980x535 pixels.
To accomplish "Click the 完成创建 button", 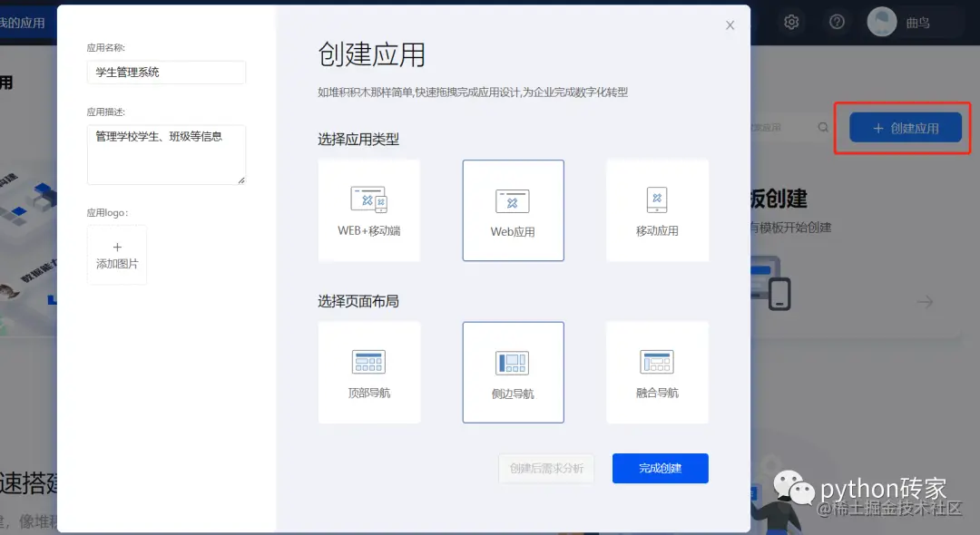I will pyautogui.click(x=660, y=468).
